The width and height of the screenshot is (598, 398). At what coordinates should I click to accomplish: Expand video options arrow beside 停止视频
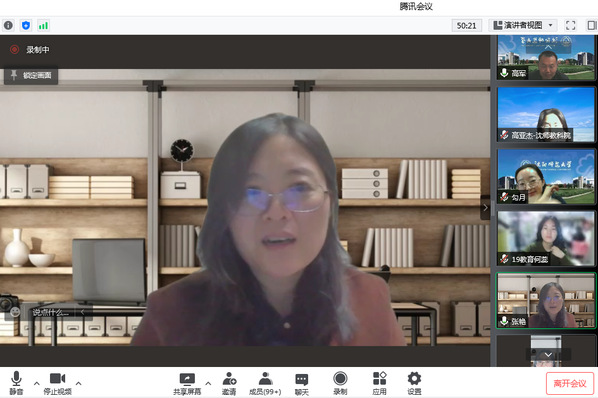coord(79,383)
